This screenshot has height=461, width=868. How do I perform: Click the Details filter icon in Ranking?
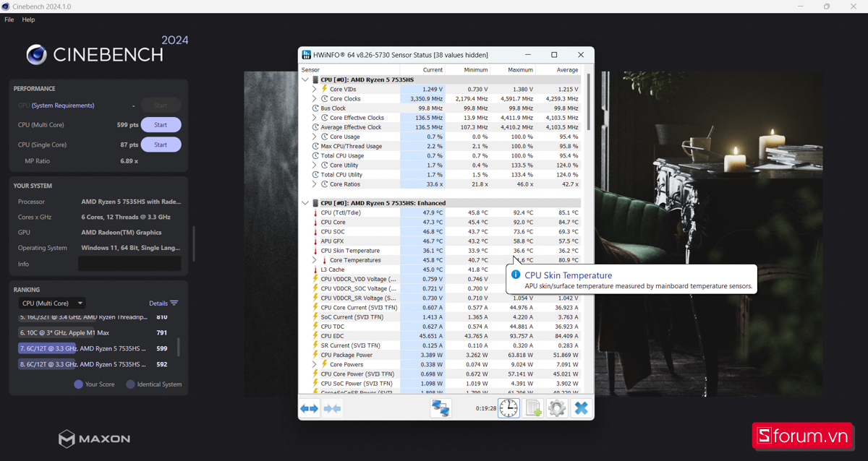[174, 303]
